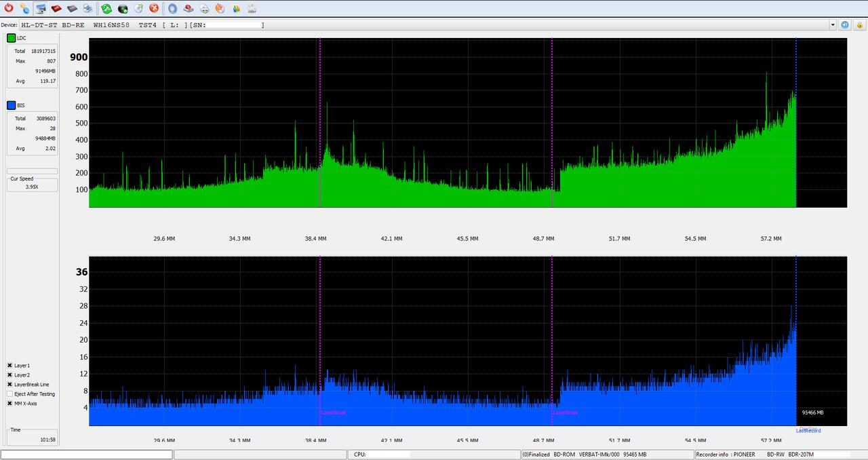This screenshot has width=868, height=460.
Task: Click the first LayerBreak label in BIS graph
Action: 334,413
